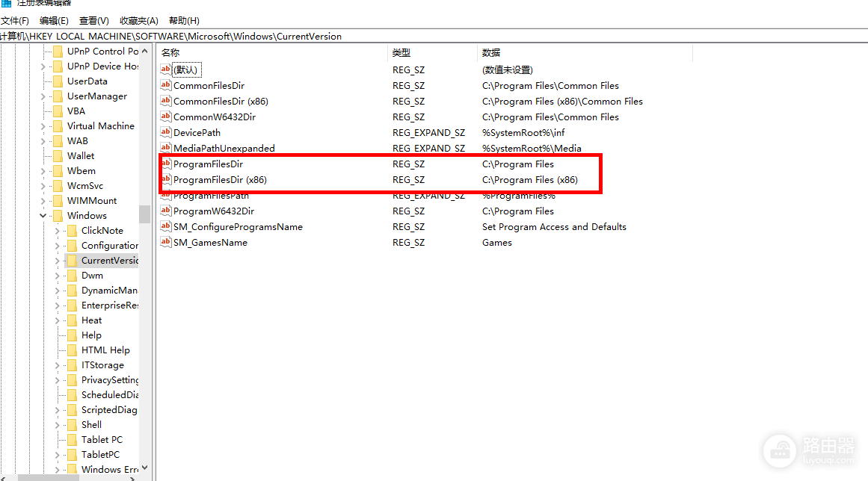This screenshot has height=481, width=868.
Task: Expand the CurrentVersion node
Action: [57, 261]
